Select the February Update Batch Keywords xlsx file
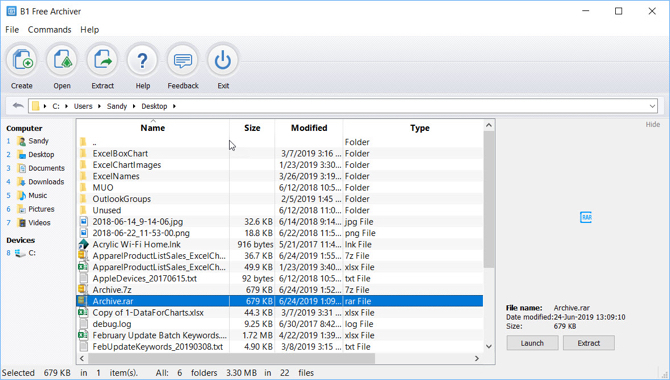 tap(280, 336)
